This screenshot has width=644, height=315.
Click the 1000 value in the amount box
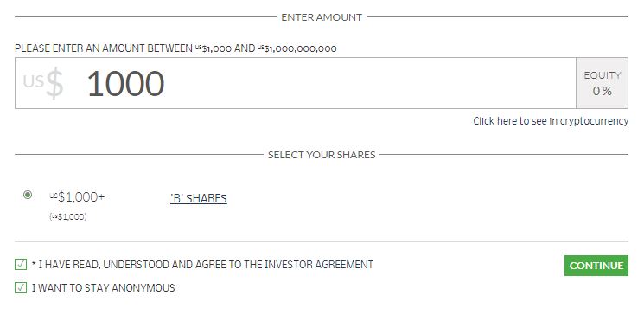(125, 83)
